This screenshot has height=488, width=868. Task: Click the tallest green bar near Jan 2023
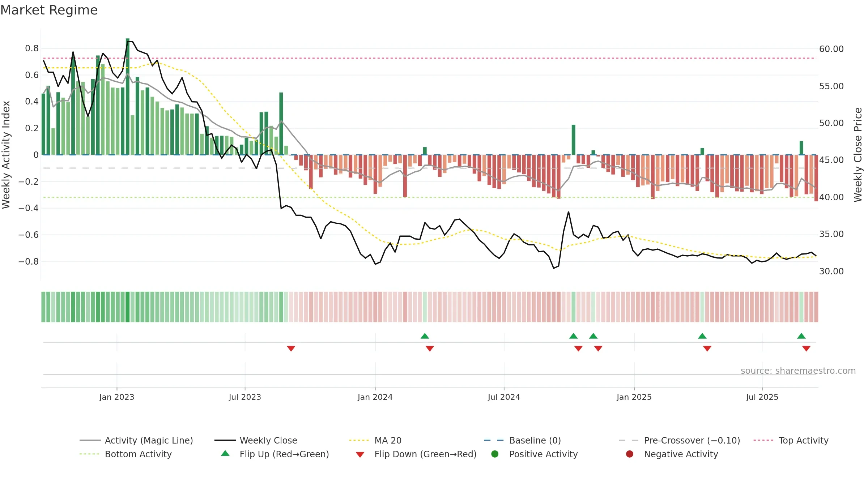128,97
